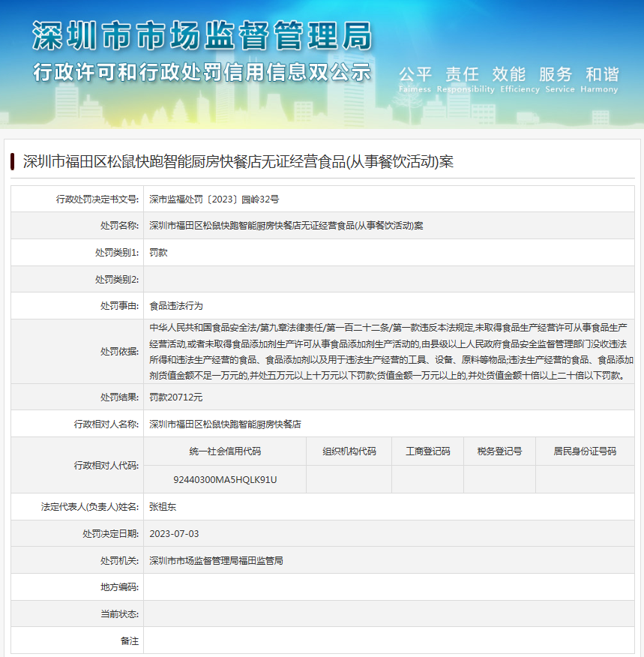Click the decision date 2023-07-03

174,534
